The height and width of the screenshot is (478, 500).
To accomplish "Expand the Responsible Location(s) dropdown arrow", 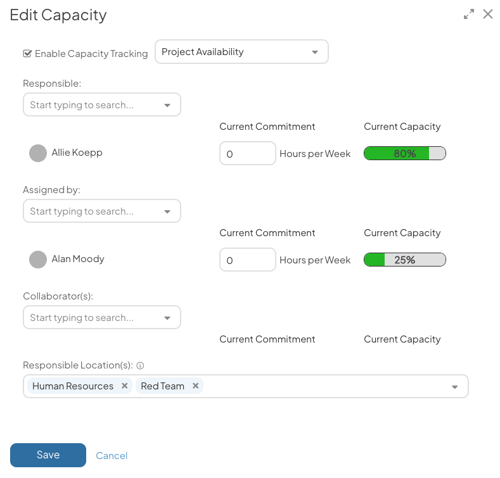I will [455, 387].
